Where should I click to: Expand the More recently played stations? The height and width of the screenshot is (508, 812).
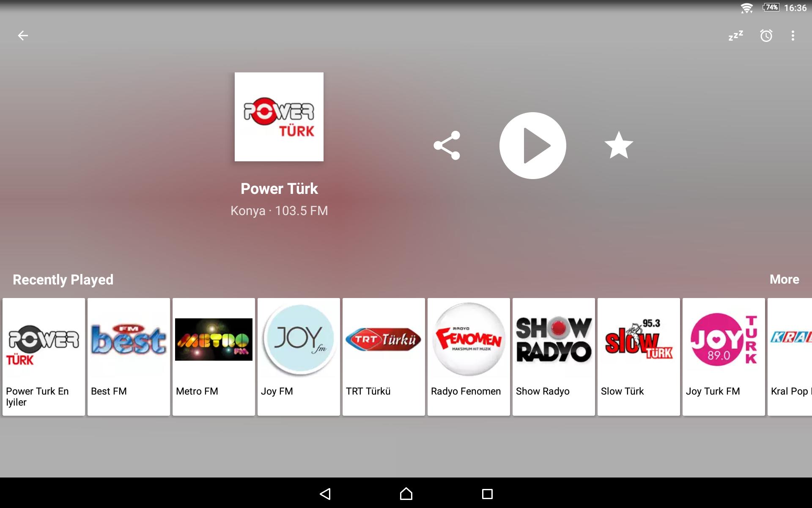click(x=785, y=278)
